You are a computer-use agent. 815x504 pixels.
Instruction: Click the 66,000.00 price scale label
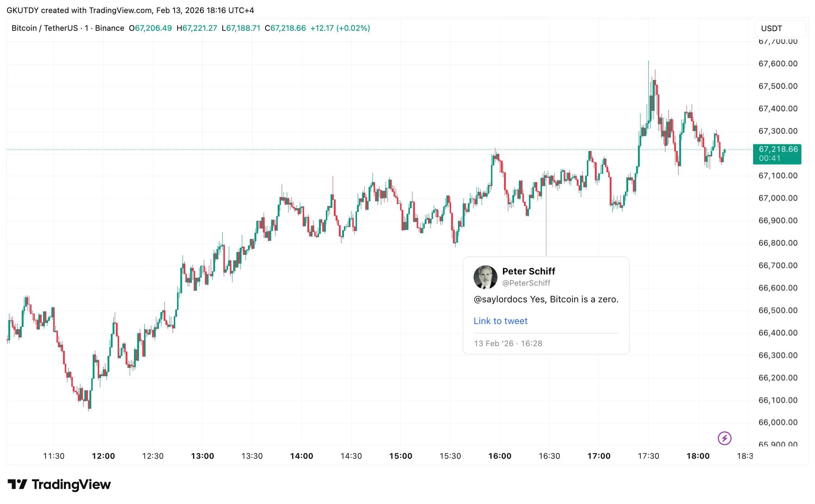pos(778,423)
